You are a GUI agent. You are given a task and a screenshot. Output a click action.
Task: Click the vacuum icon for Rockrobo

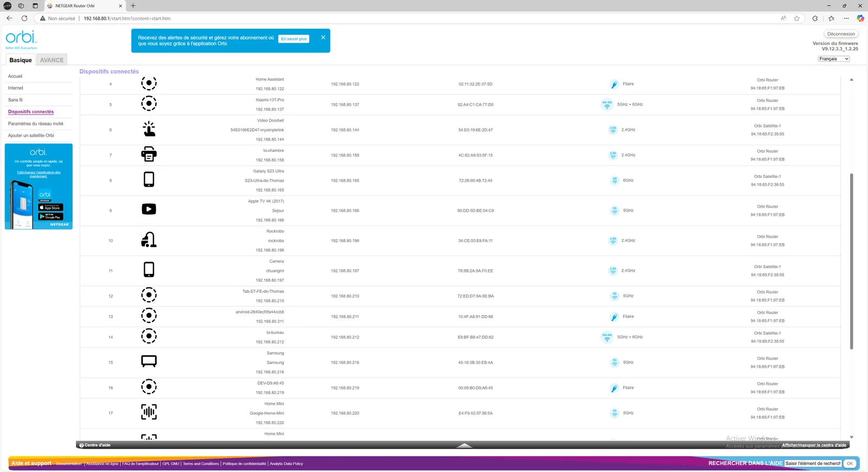pos(149,240)
